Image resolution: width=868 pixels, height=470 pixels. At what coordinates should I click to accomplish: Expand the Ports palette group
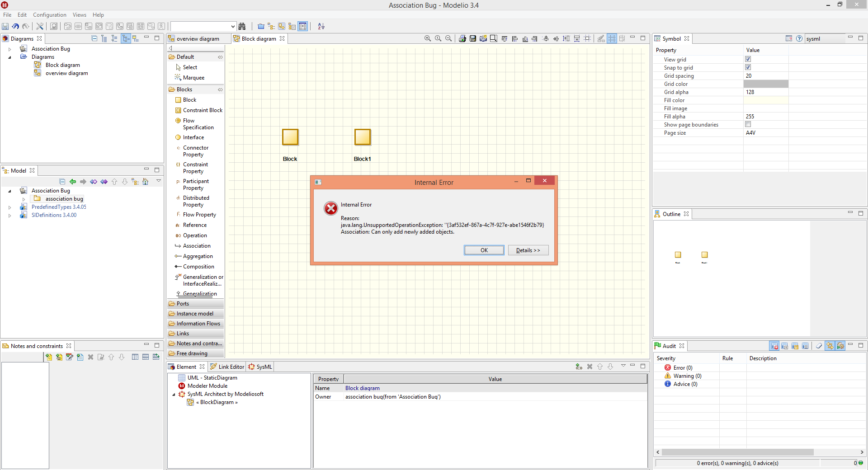[x=183, y=304]
